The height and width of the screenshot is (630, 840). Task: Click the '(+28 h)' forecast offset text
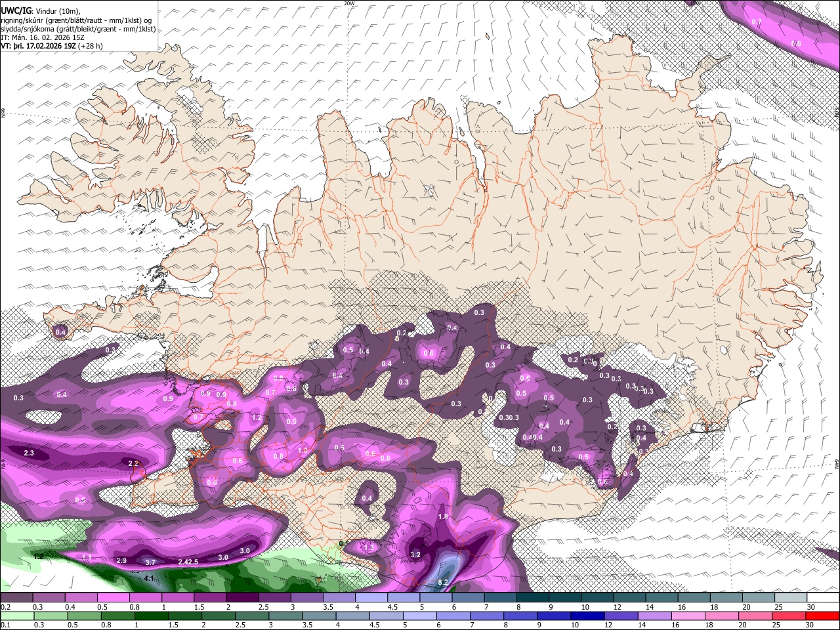(90, 46)
